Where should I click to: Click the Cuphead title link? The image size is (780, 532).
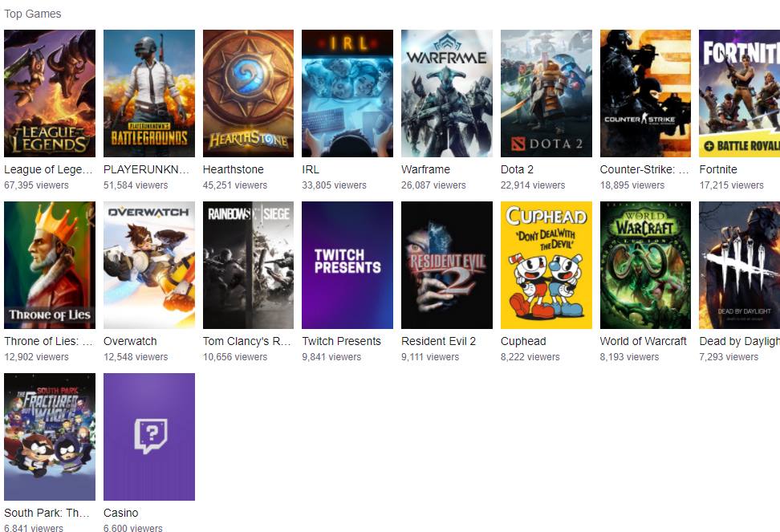point(523,342)
